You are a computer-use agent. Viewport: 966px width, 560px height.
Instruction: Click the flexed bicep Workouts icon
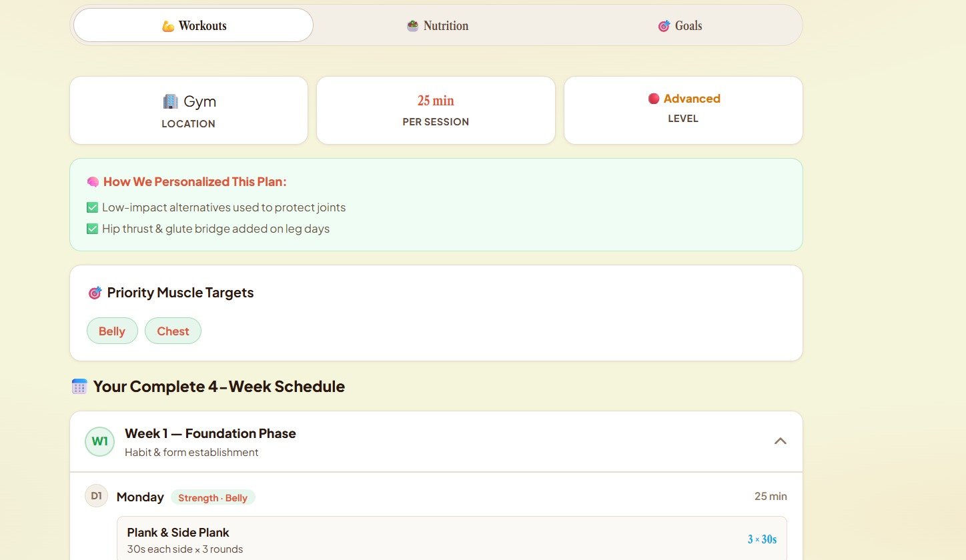168,26
